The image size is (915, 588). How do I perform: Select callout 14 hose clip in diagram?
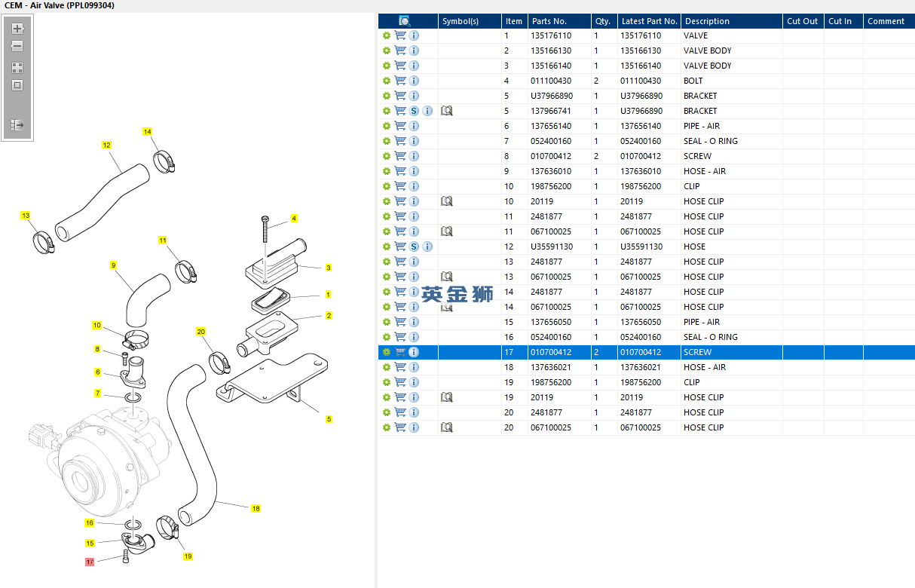click(148, 132)
